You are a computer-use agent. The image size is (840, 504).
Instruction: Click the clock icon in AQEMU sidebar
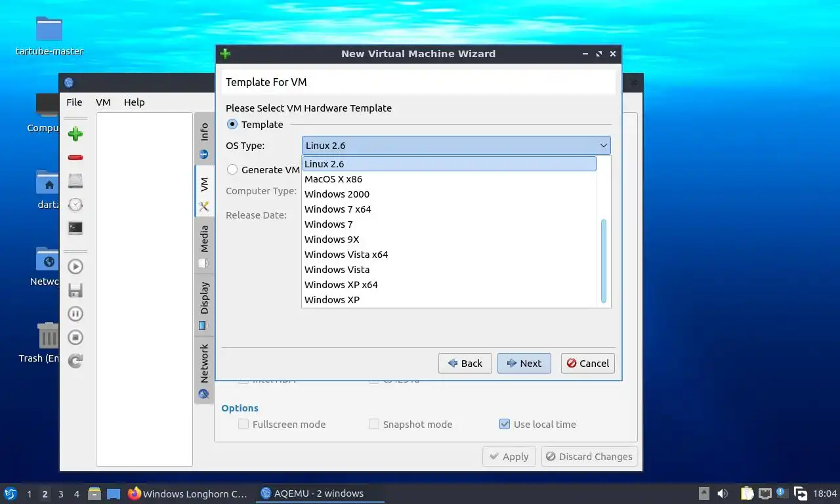point(75,205)
